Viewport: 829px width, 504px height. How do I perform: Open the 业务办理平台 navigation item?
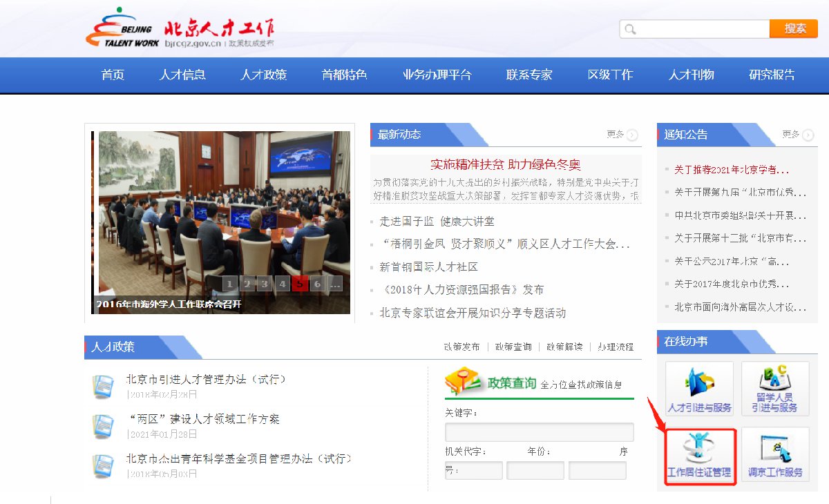coord(437,75)
